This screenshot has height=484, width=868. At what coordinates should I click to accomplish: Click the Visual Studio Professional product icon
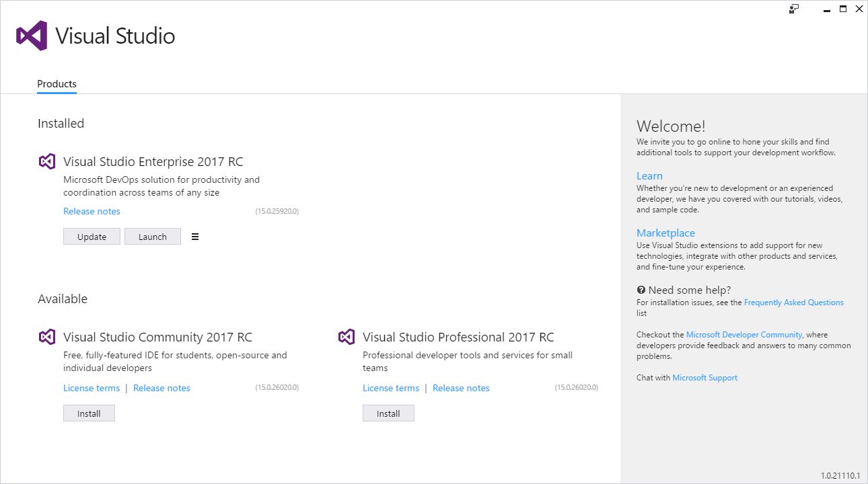(346, 337)
